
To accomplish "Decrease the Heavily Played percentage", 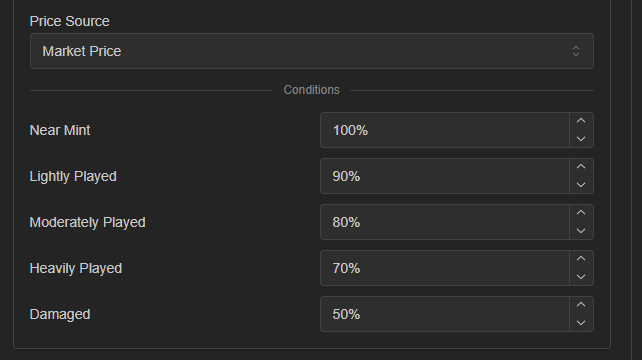I will pyautogui.click(x=581, y=276).
